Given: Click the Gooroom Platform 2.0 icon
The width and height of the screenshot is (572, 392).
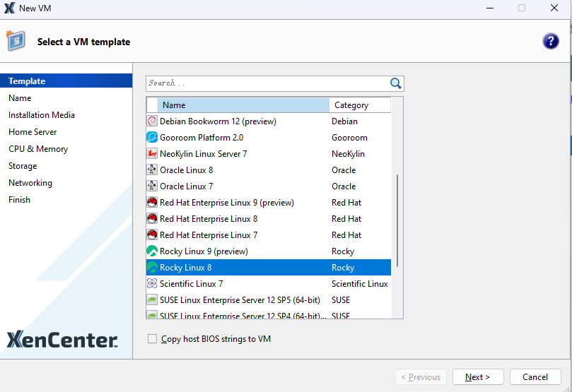Looking at the screenshot, I should pos(152,138).
